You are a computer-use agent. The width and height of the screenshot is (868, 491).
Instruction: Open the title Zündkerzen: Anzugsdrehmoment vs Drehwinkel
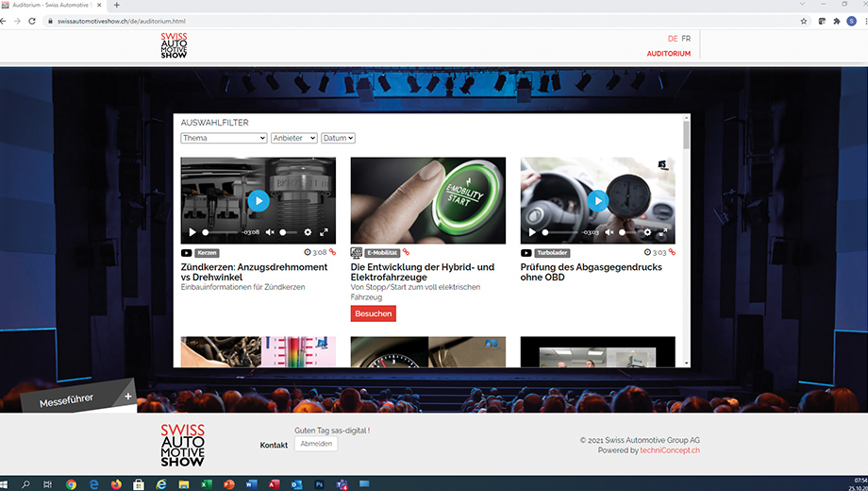pos(254,272)
